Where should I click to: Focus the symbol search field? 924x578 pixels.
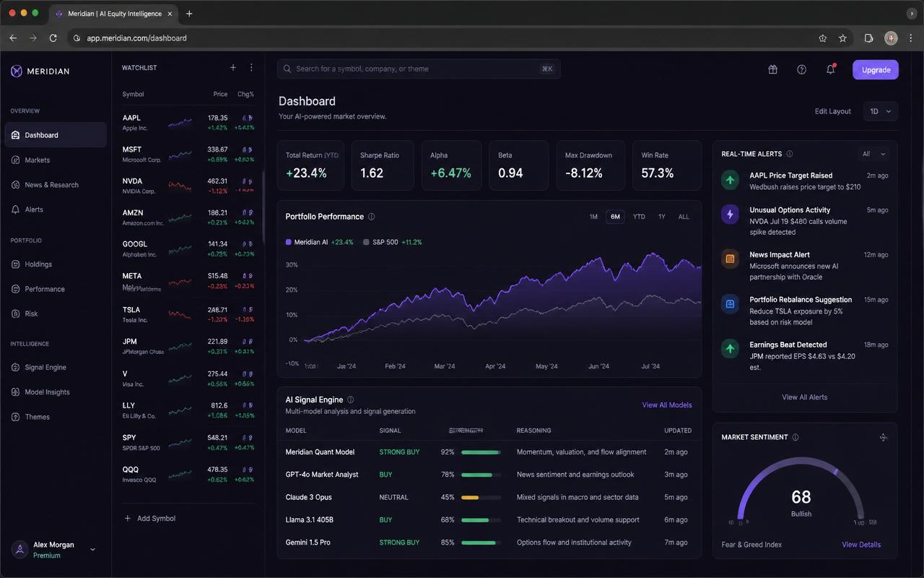[x=419, y=69]
